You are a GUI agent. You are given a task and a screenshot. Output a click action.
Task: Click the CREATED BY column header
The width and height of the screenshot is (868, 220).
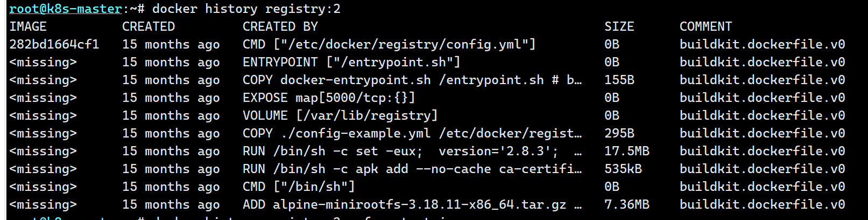(x=280, y=26)
